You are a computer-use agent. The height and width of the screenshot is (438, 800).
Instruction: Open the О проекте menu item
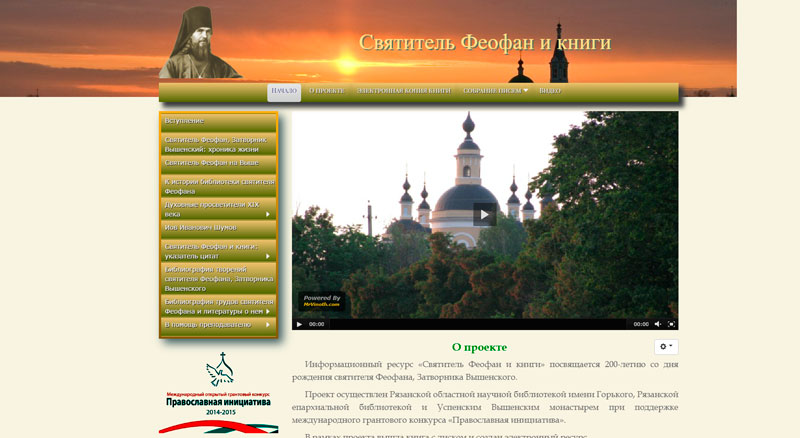pos(326,91)
